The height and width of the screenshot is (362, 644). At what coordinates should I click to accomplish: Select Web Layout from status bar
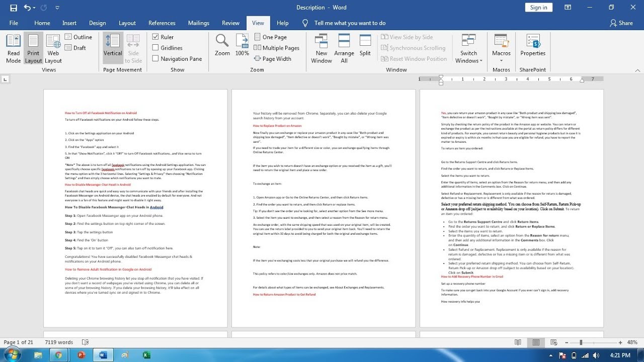pyautogui.click(x=553, y=342)
